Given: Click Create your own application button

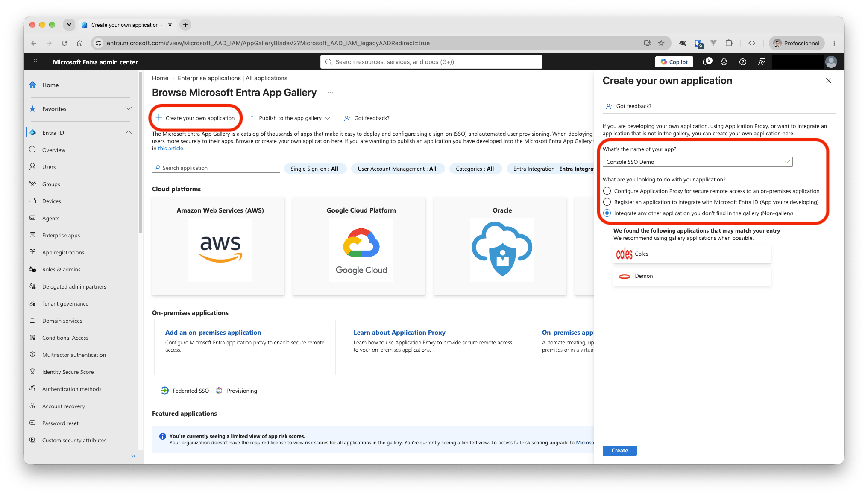Looking at the screenshot, I should (195, 118).
